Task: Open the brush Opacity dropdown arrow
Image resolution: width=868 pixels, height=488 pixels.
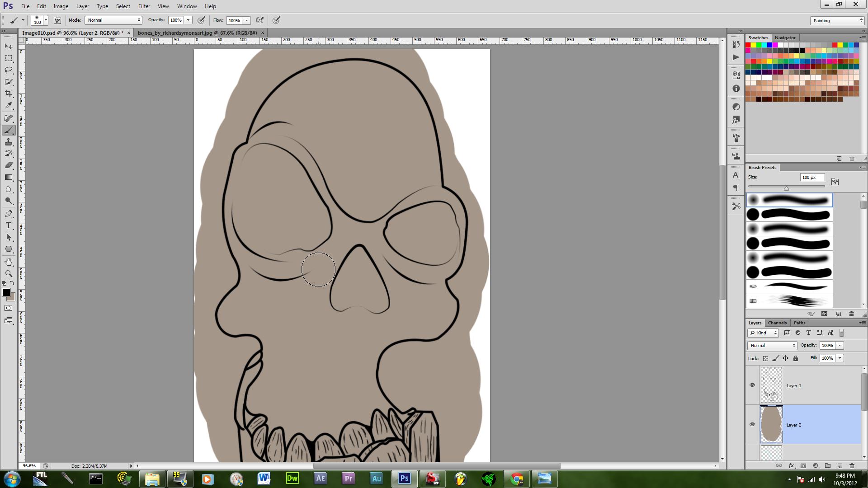Action: 189,20
